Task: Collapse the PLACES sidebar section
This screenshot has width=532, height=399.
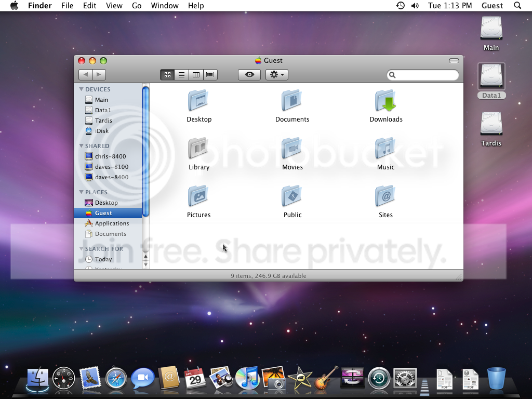Action: pos(81,192)
